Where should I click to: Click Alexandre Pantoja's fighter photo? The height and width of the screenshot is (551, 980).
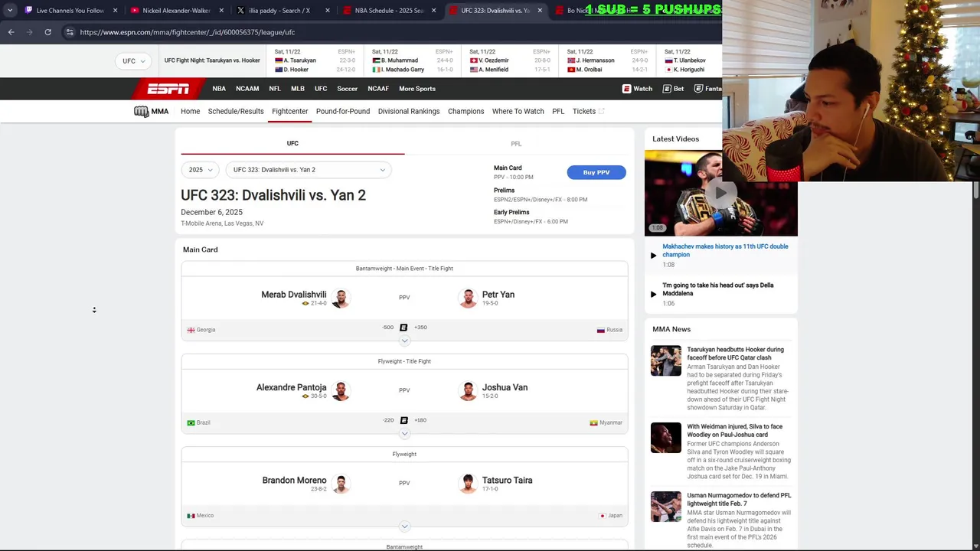pyautogui.click(x=341, y=390)
